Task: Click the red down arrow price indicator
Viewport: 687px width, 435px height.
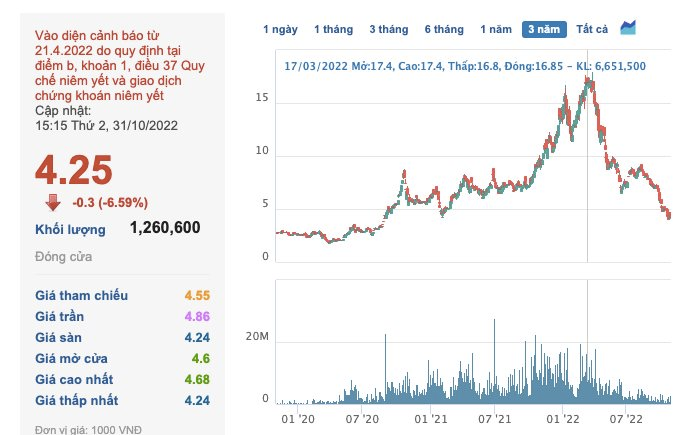Action: pyautogui.click(x=52, y=202)
